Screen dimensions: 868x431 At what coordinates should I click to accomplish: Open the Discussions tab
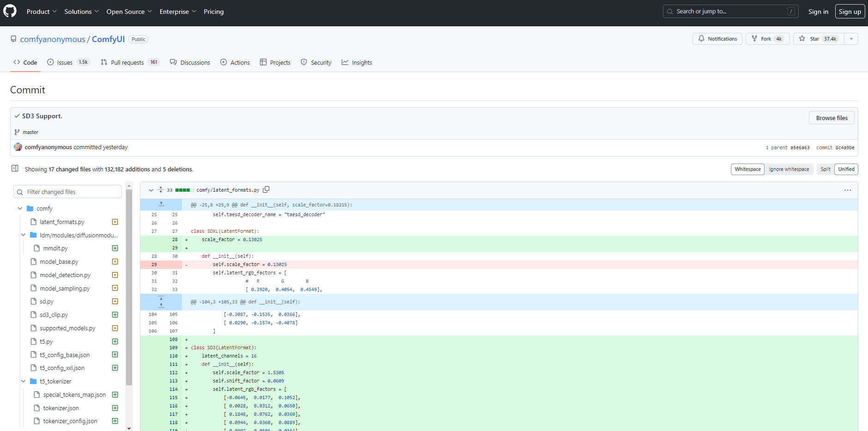(x=190, y=62)
